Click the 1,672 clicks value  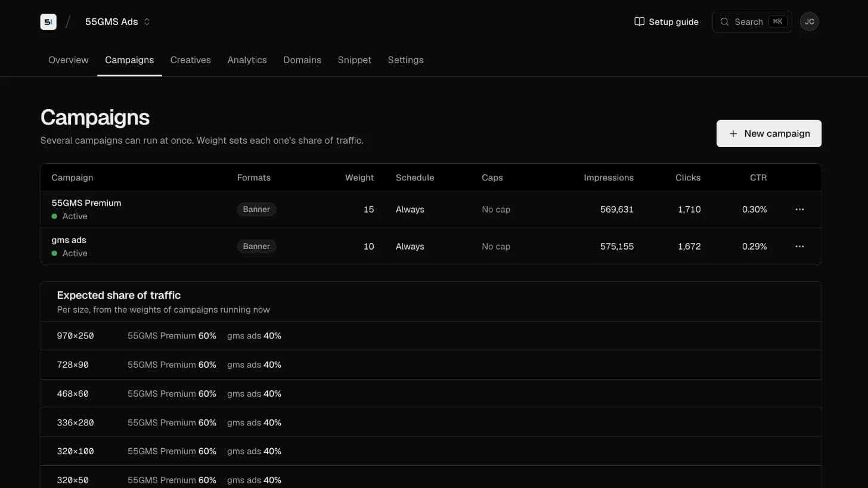point(689,246)
